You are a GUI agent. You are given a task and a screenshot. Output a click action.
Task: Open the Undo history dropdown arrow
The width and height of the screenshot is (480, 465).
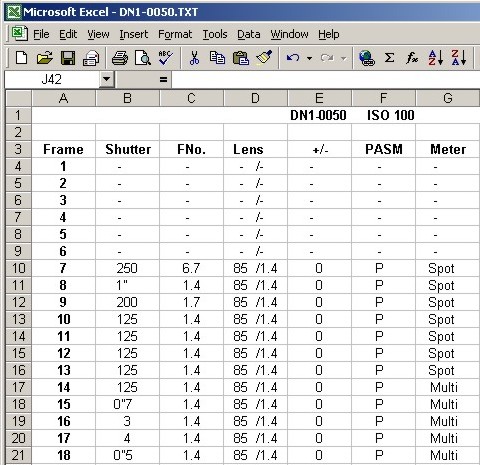[310, 58]
